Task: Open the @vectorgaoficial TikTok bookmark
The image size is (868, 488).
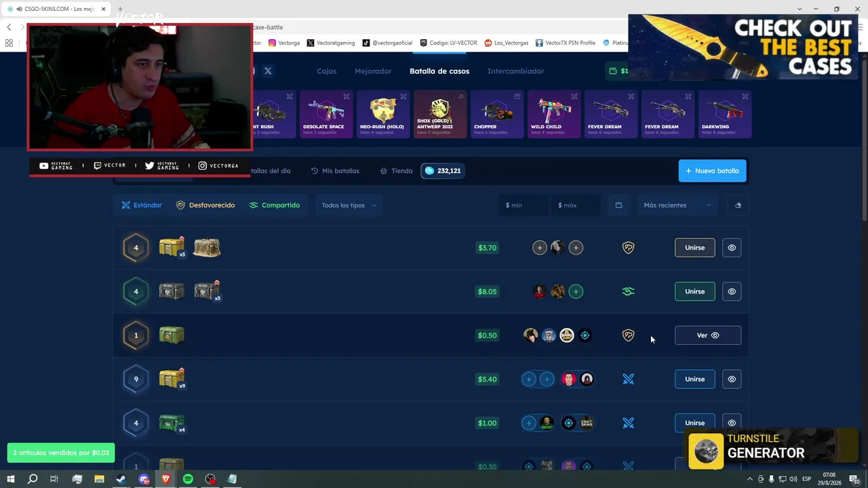Action: (x=388, y=43)
